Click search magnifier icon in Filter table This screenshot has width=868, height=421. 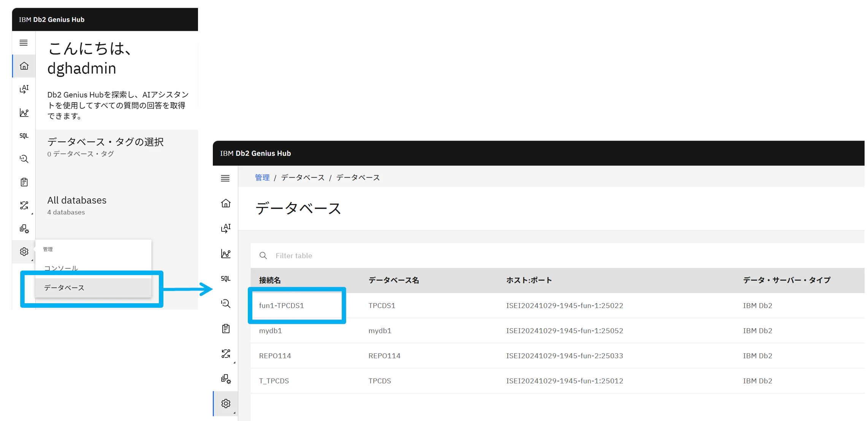pos(263,256)
